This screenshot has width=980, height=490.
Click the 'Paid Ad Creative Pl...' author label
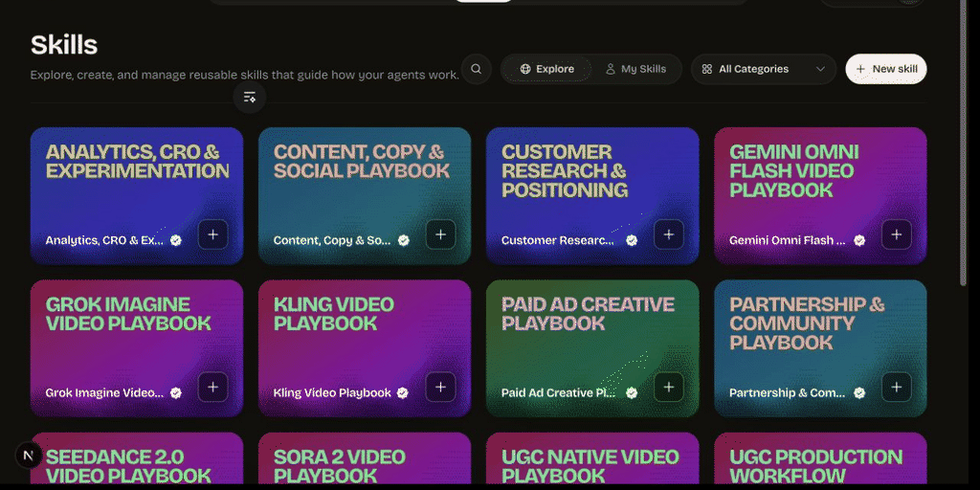click(559, 392)
